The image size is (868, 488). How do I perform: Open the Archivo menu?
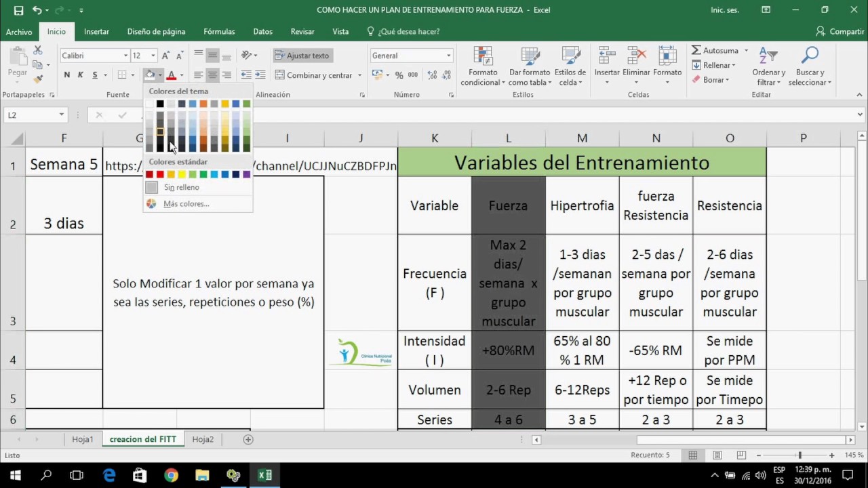click(x=19, y=32)
